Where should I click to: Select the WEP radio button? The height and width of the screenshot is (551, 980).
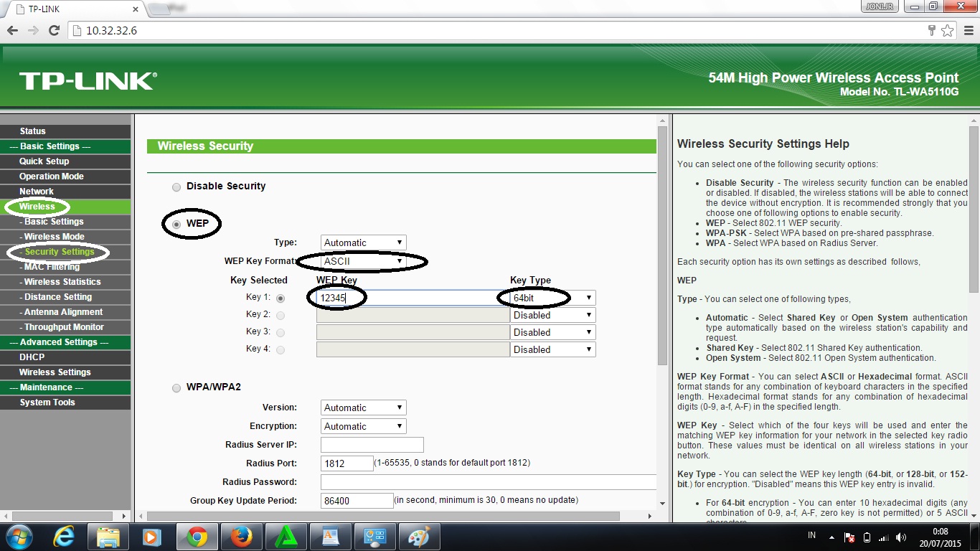(x=176, y=225)
